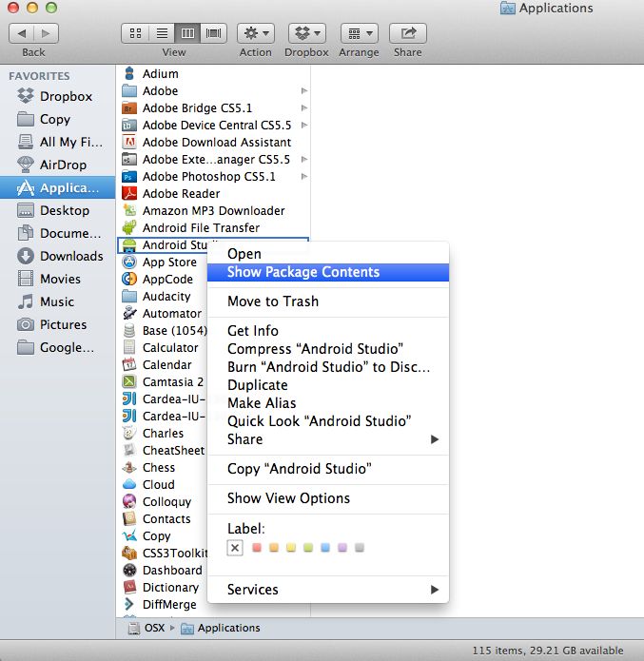Select Adobe Download Assistant
This screenshot has width=644, height=661.
tap(213, 143)
